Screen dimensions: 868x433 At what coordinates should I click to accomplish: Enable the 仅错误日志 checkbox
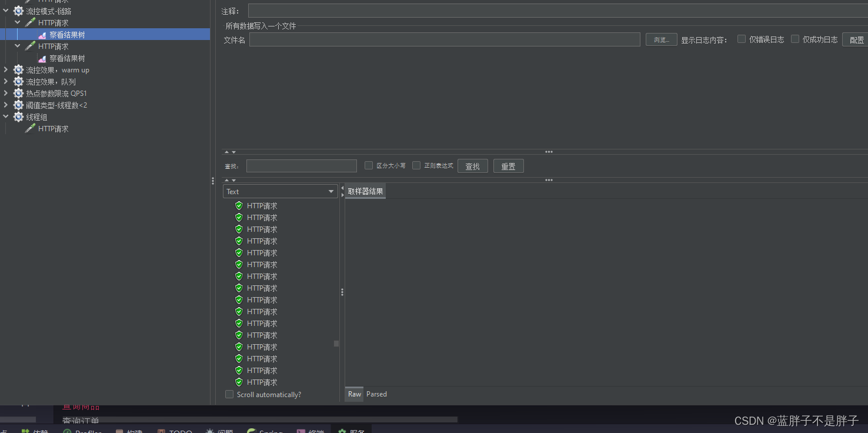click(x=742, y=39)
